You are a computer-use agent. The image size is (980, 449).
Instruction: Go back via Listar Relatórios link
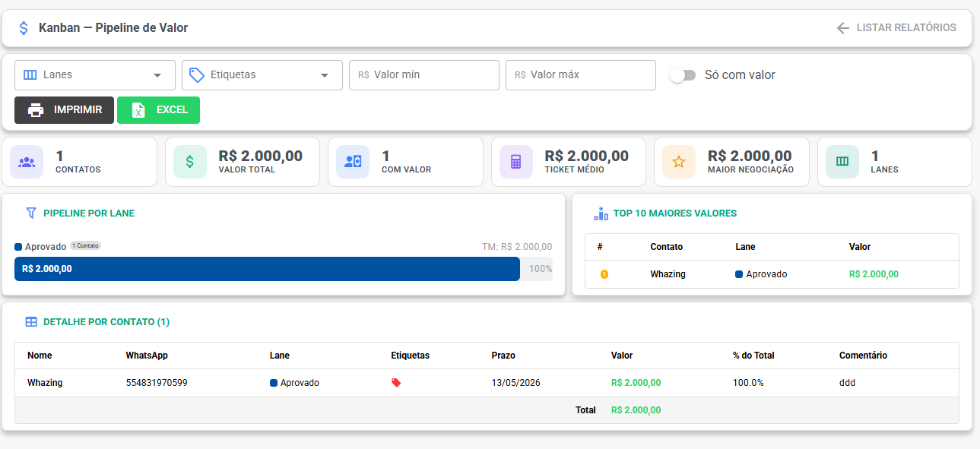point(896,28)
